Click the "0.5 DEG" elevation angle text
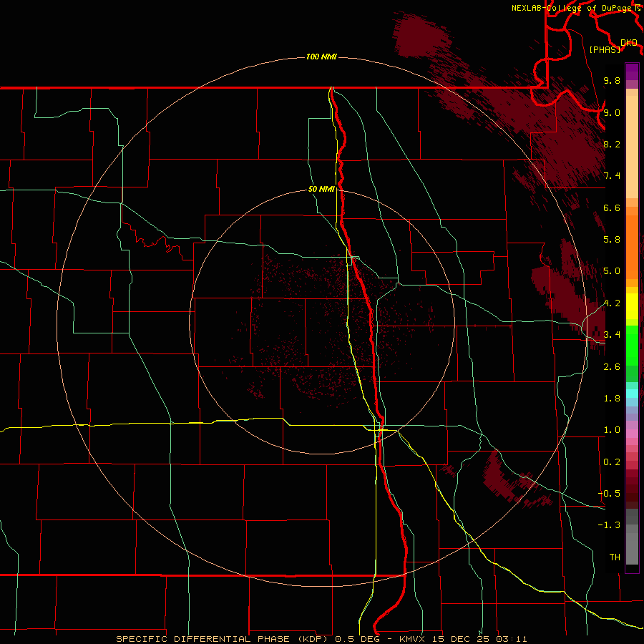This screenshot has height=644, width=644. click(359, 639)
